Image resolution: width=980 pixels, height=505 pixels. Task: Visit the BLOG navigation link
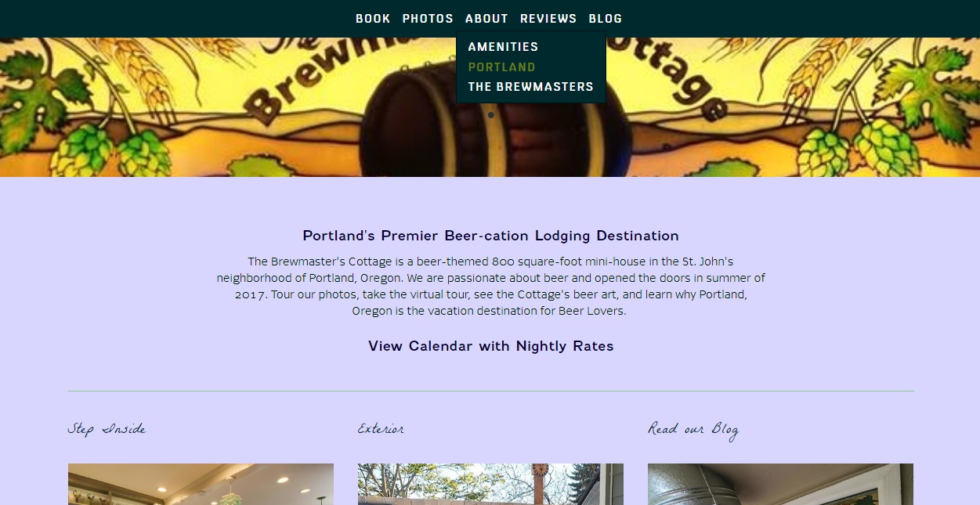pos(606,19)
